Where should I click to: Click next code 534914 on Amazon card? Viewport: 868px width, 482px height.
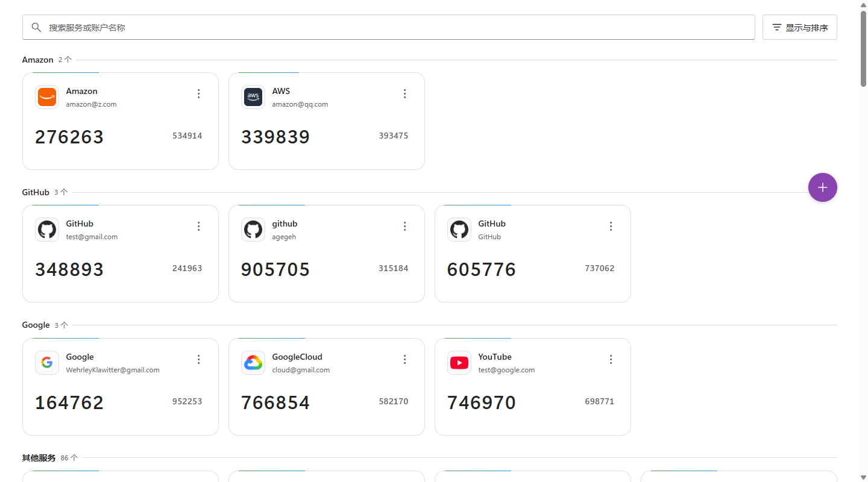coord(187,136)
